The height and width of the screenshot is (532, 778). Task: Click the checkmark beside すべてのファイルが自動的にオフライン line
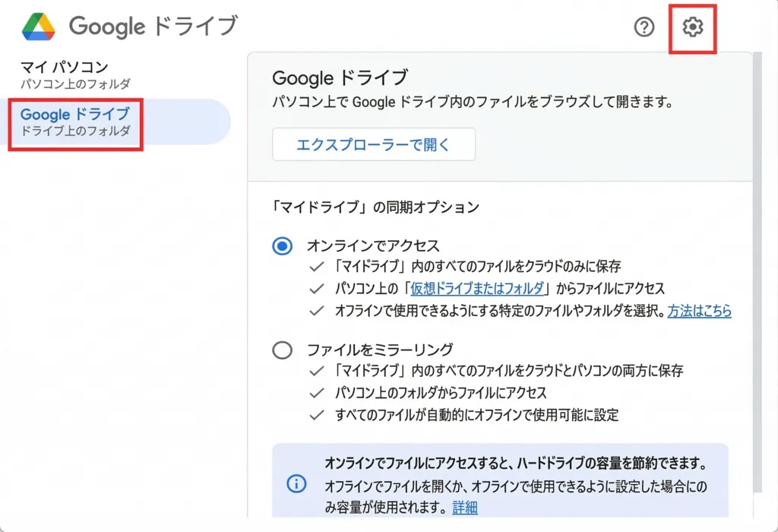tap(317, 415)
